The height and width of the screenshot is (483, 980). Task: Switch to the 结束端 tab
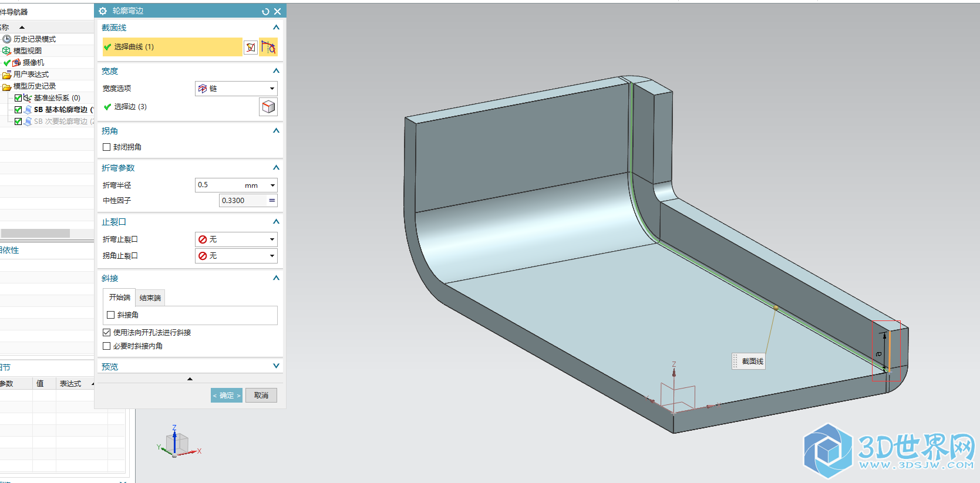(150, 298)
